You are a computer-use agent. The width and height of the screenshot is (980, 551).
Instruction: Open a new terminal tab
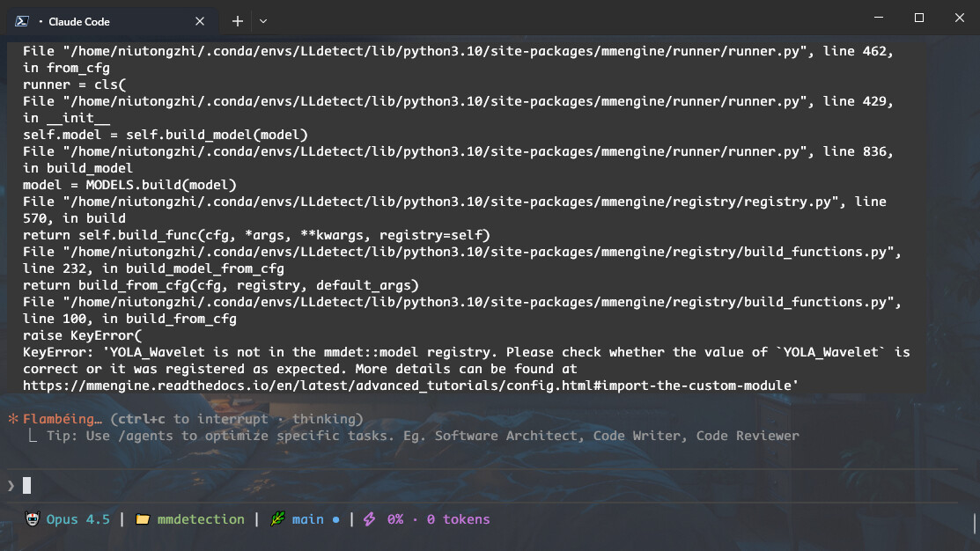click(x=238, y=21)
